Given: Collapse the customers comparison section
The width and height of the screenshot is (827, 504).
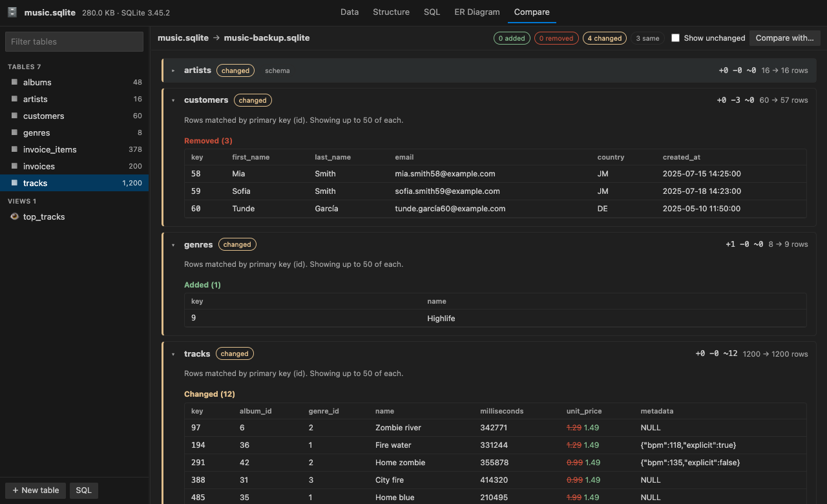Looking at the screenshot, I should [173, 100].
